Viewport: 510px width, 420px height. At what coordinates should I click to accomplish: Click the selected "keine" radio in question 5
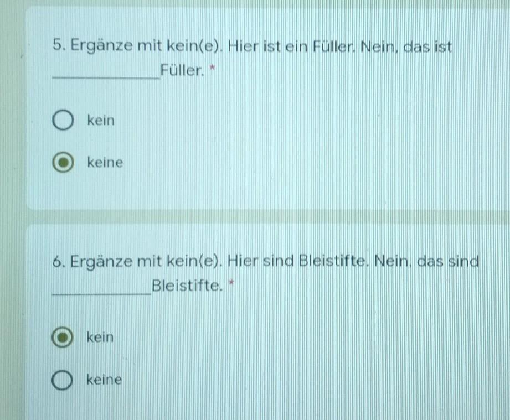pyautogui.click(x=63, y=162)
